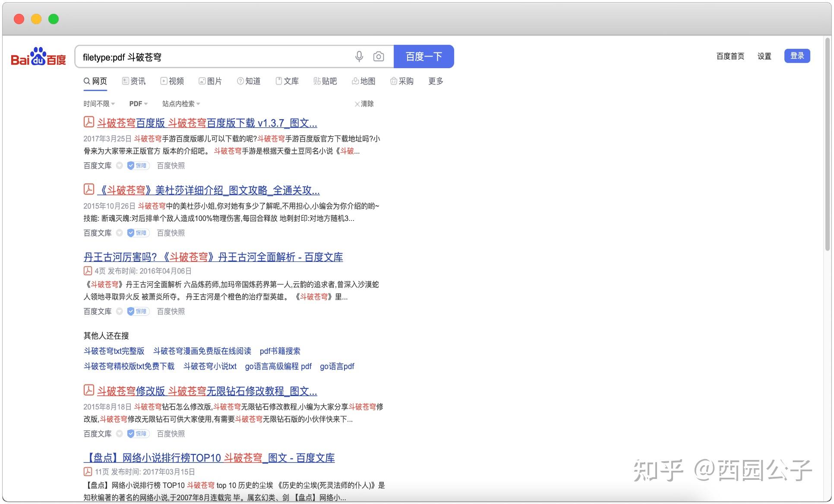
Task: Click related search pdf书籍搜索
Action: [x=280, y=351]
